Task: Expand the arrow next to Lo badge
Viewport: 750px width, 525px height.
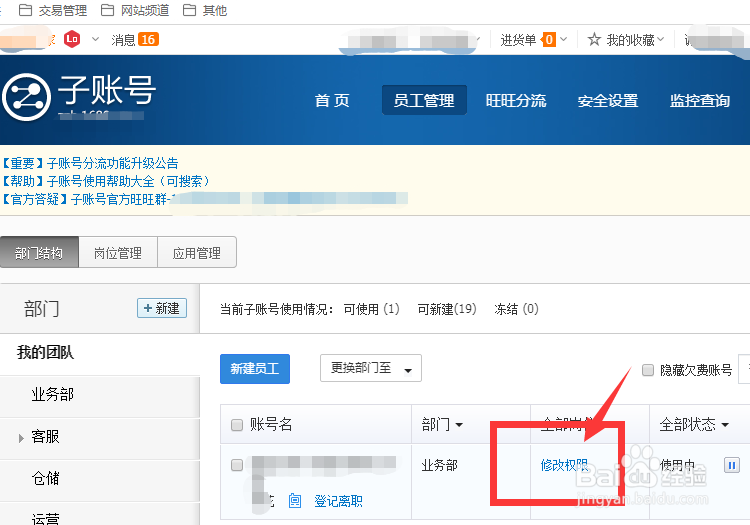Action: [x=95, y=39]
